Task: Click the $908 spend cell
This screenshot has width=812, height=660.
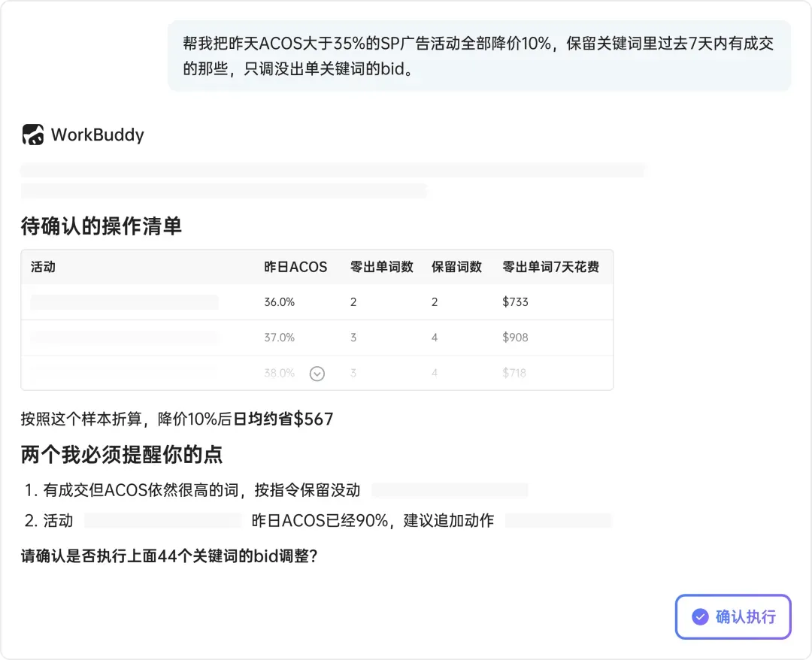Action: 515,338
